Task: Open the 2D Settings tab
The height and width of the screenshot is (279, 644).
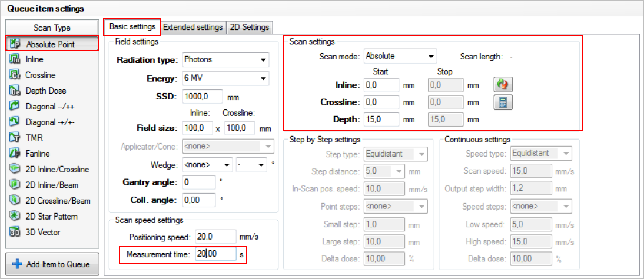Action: (x=249, y=27)
